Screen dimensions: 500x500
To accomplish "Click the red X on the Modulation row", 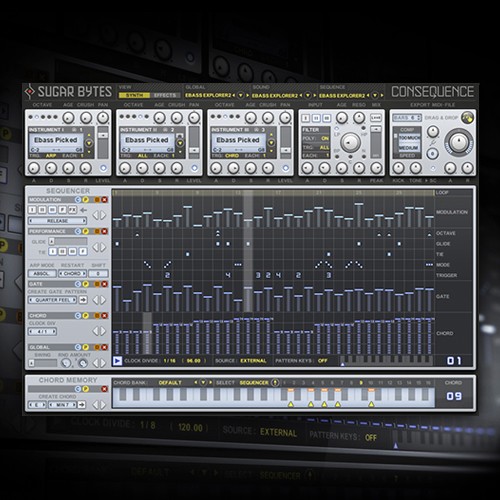I will (105, 200).
